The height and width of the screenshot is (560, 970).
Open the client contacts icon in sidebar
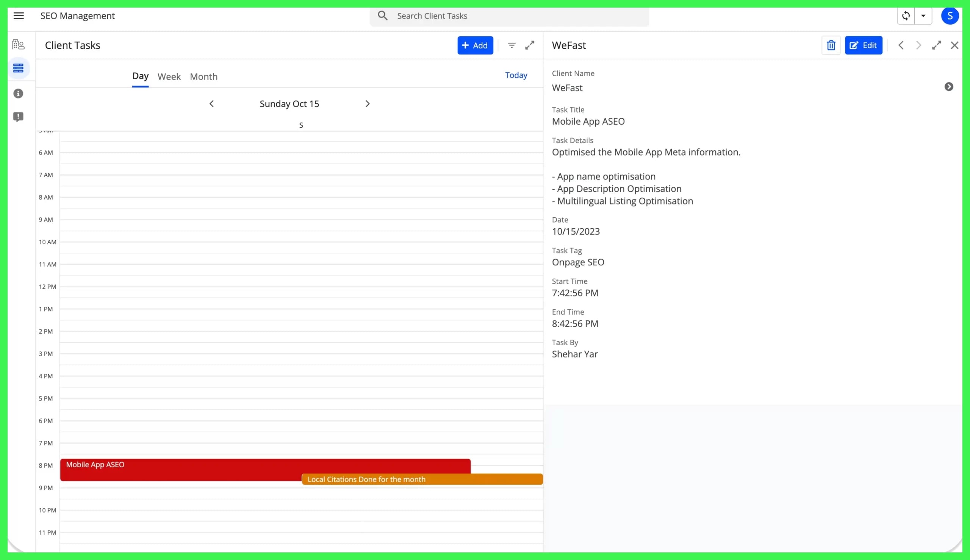click(18, 44)
